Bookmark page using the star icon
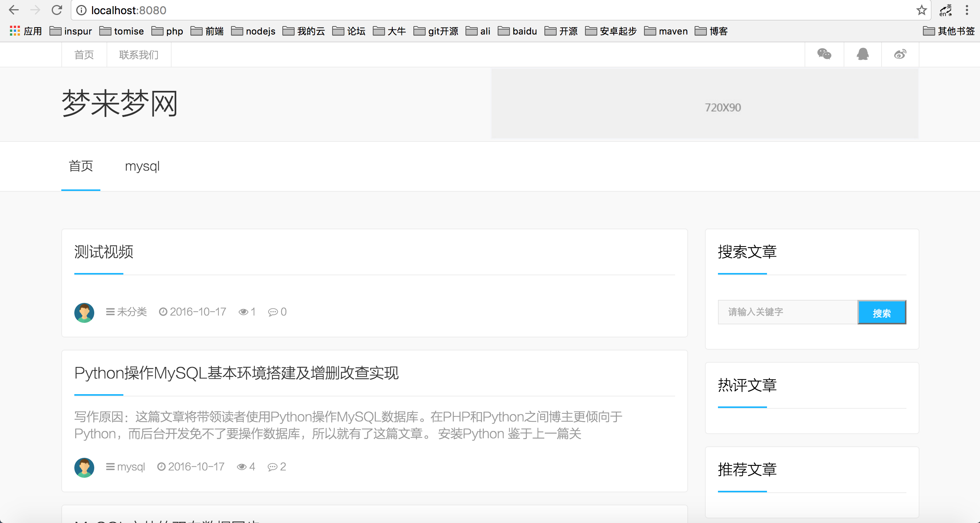 921,10
